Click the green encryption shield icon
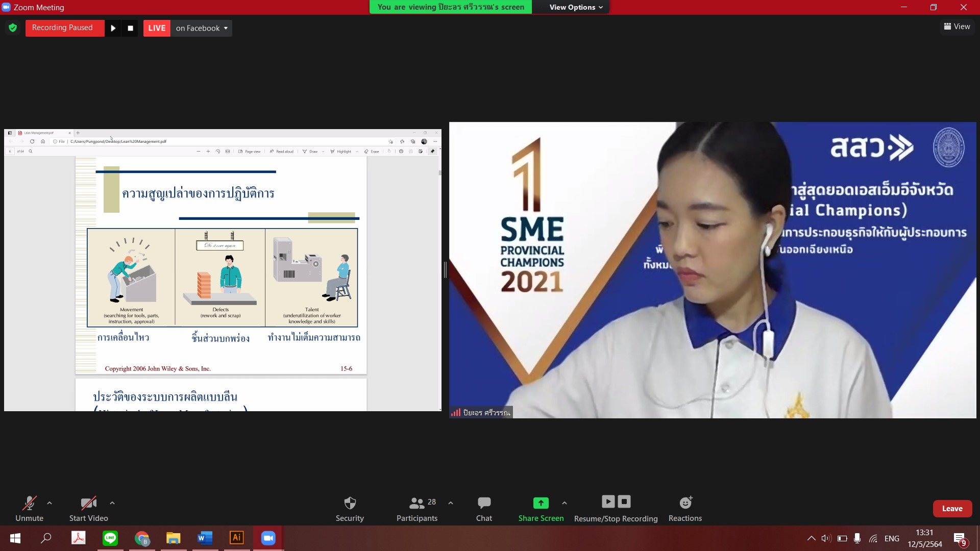Viewport: 980px width, 551px height. pos(13,28)
